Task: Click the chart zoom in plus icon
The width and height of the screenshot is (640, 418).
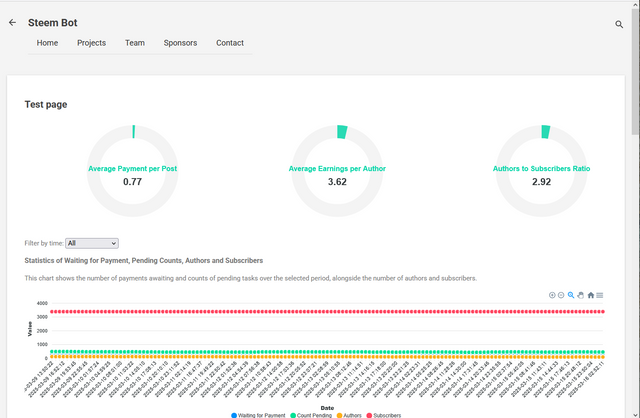Action: [552, 295]
